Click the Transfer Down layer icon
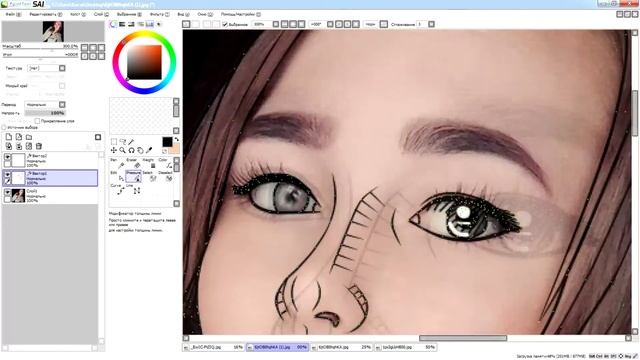The image size is (640, 360). click(x=9, y=146)
